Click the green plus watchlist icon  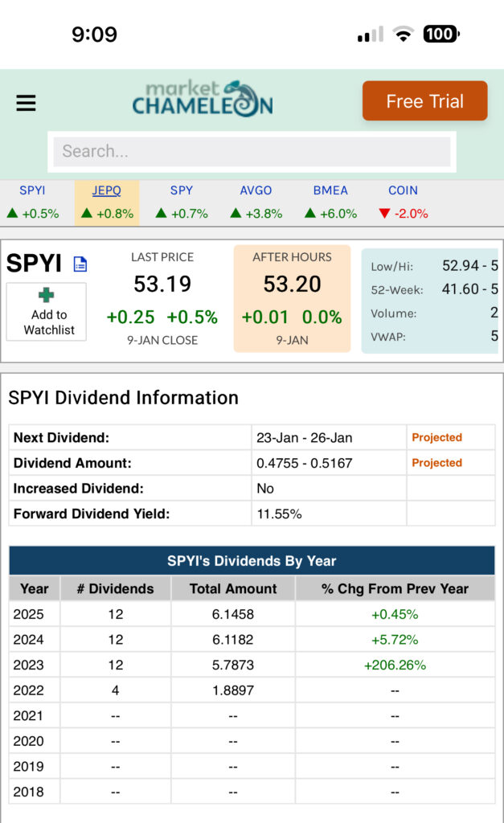47,296
